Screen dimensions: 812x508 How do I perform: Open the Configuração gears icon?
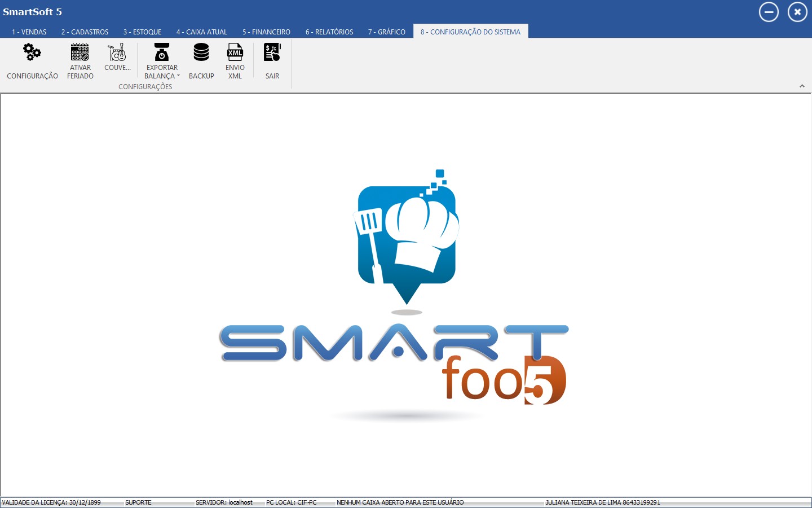pos(32,53)
